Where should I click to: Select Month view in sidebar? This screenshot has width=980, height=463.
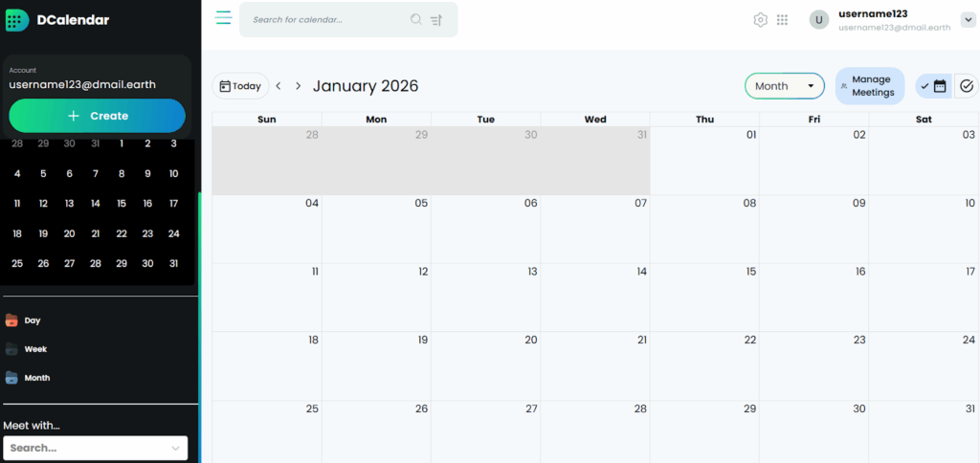(x=36, y=378)
